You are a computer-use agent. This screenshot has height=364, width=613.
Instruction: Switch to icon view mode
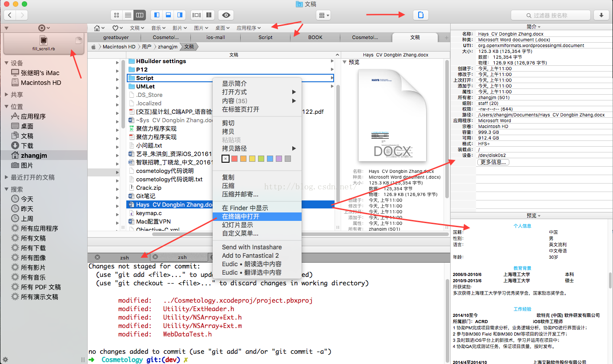(x=117, y=15)
